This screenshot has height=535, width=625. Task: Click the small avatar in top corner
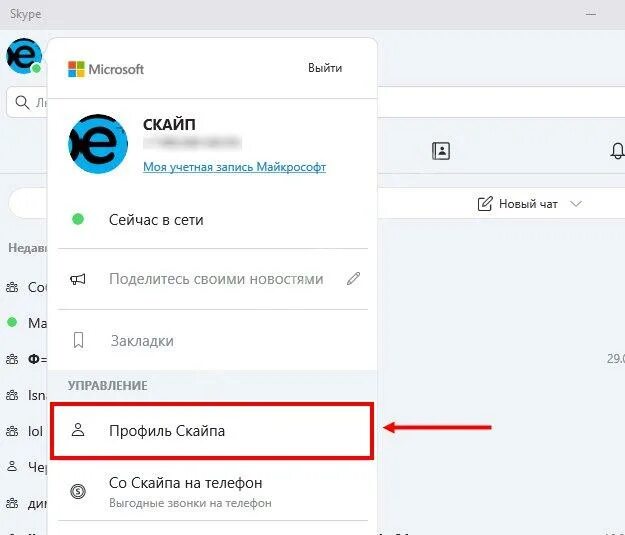coord(24,56)
